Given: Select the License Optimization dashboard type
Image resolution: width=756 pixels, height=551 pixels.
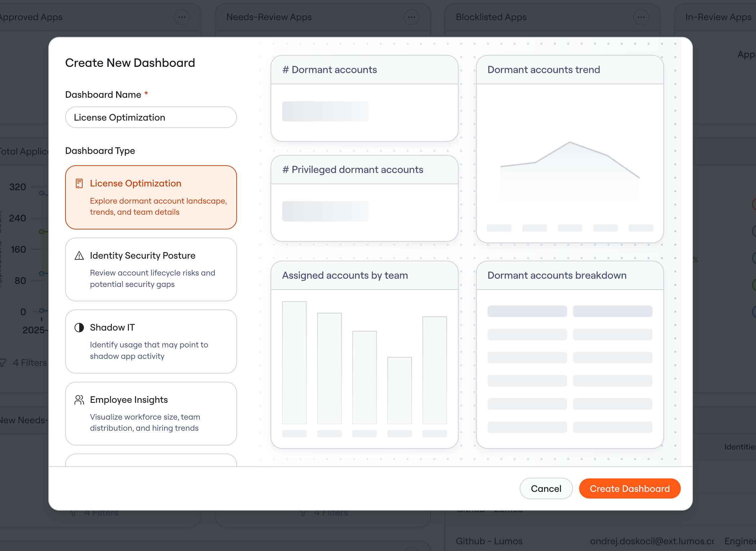Looking at the screenshot, I should click(x=151, y=198).
